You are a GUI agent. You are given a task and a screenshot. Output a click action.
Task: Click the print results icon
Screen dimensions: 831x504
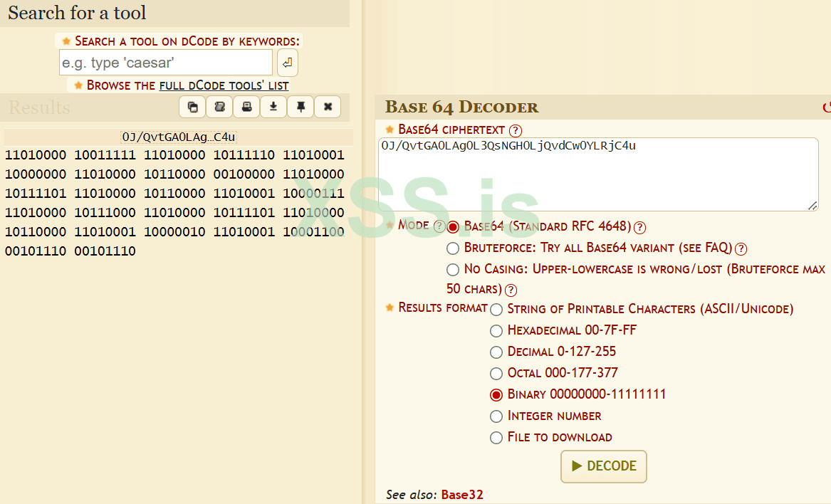tap(246, 107)
